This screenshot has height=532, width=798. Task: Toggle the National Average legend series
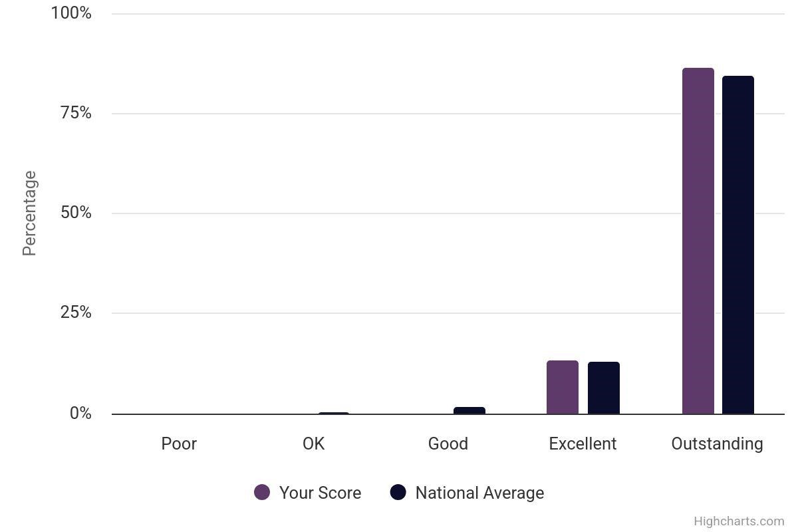tap(467, 493)
